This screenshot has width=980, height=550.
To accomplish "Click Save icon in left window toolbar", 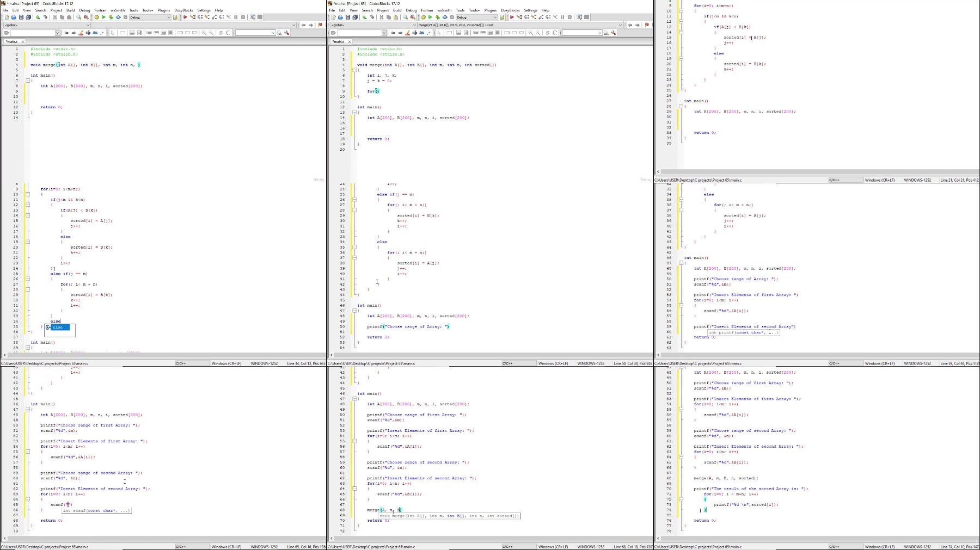I will (x=21, y=17).
